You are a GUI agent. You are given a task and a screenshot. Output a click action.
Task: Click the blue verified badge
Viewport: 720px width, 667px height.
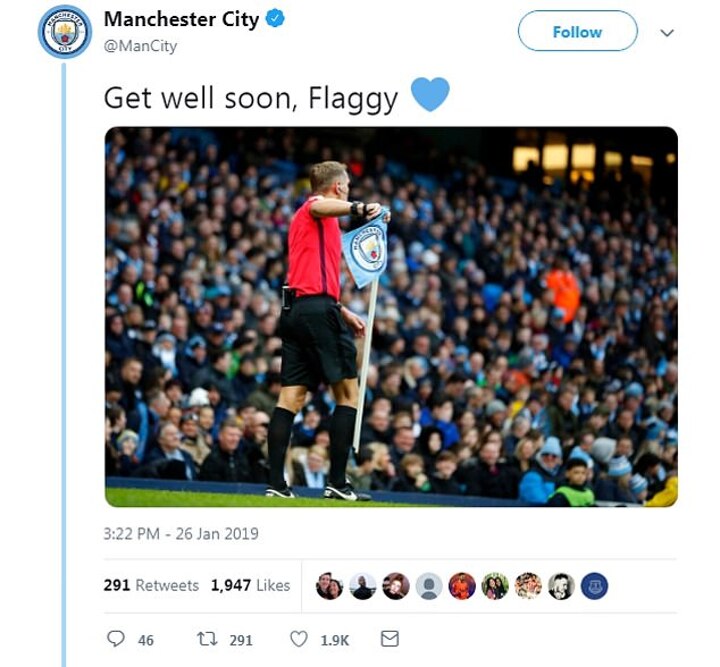point(275,19)
